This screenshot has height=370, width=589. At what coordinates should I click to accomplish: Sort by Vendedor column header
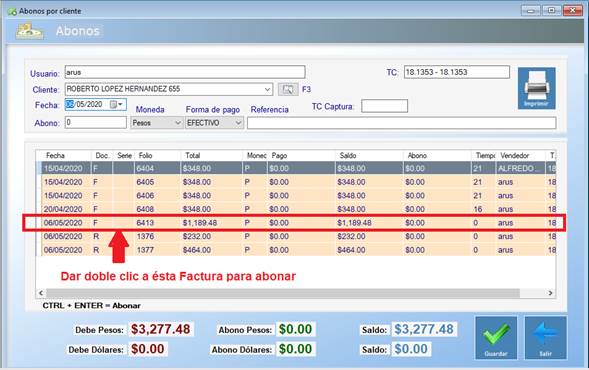click(x=515, y=156)
